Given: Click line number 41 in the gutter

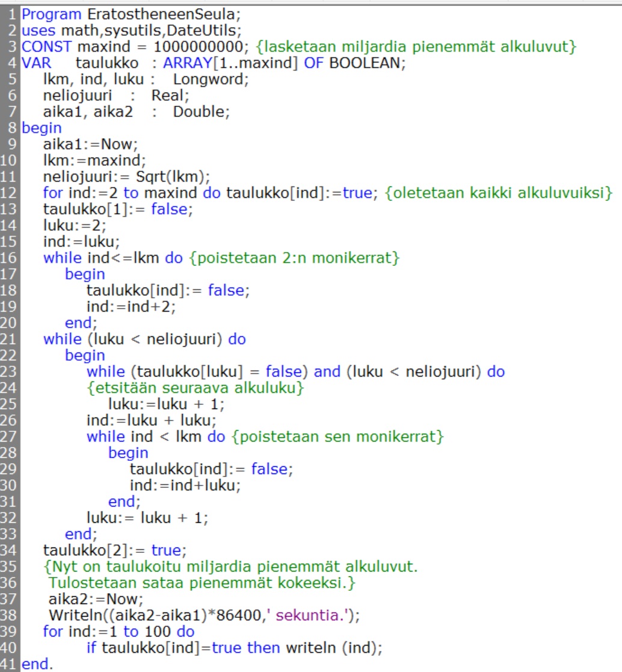Looking at the screenshot, I should [x=10, y=665].
